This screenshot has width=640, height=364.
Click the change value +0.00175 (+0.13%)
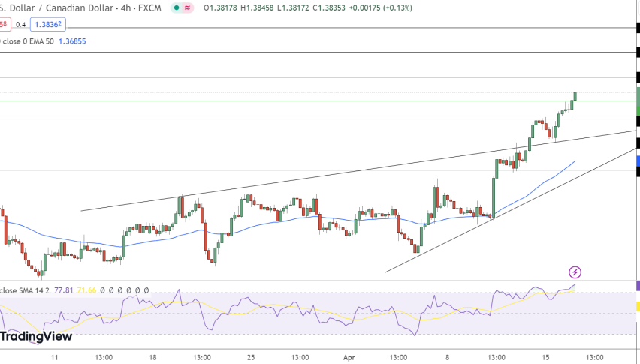point(380,8)
